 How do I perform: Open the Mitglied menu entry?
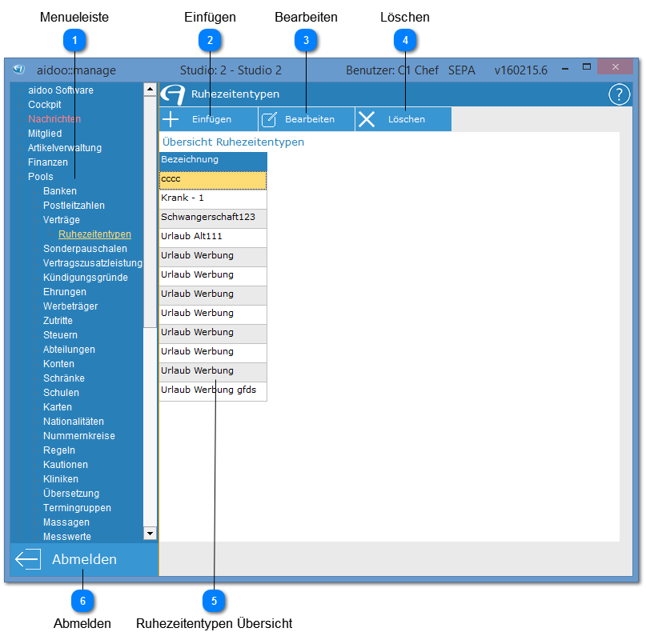45,134
